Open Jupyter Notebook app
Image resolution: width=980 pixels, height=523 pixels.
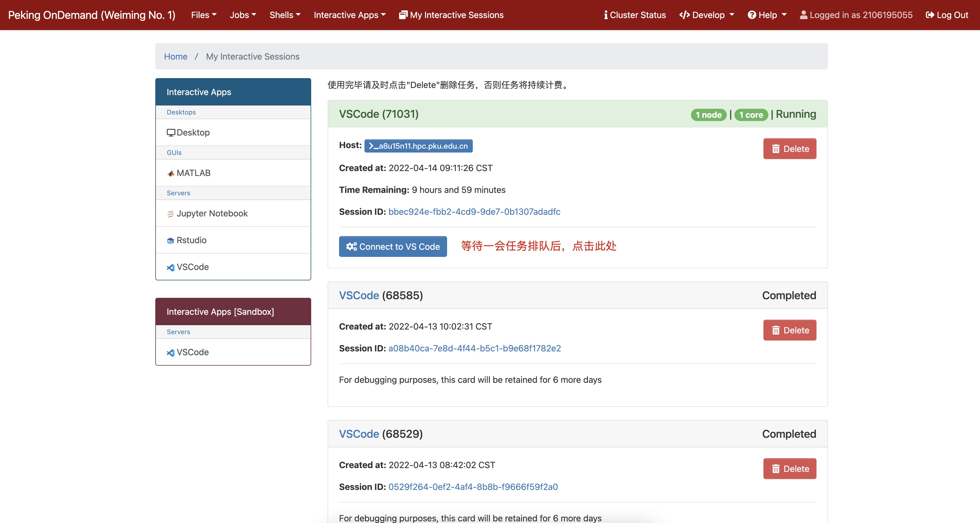[x=233, y=213]
